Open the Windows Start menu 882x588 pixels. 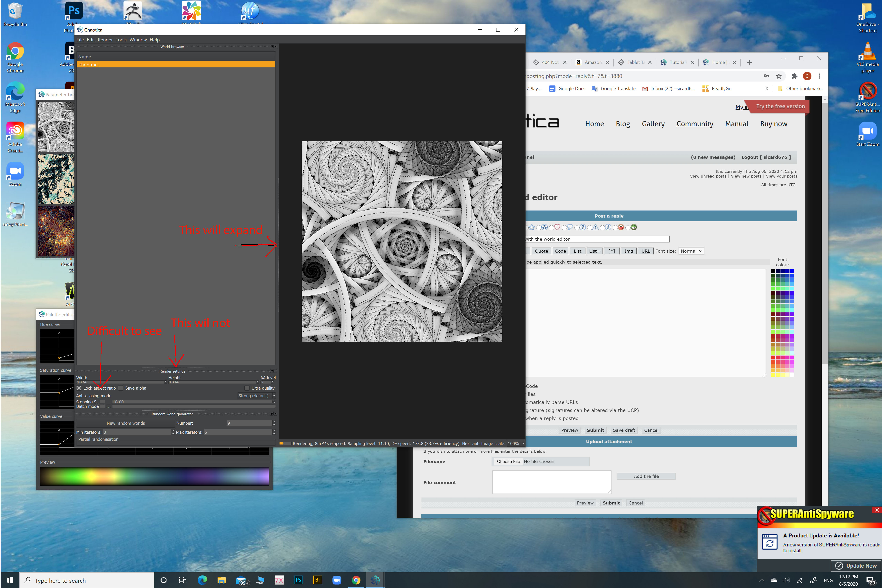click(10, 580)
